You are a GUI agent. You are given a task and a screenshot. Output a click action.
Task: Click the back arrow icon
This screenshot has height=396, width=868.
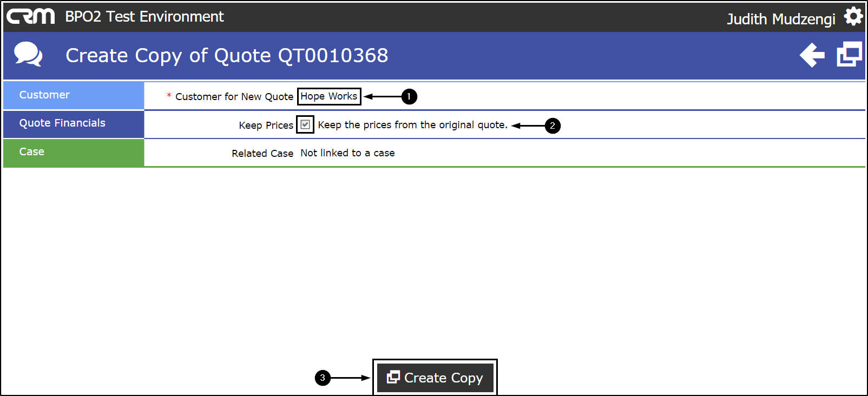(812, 55)
